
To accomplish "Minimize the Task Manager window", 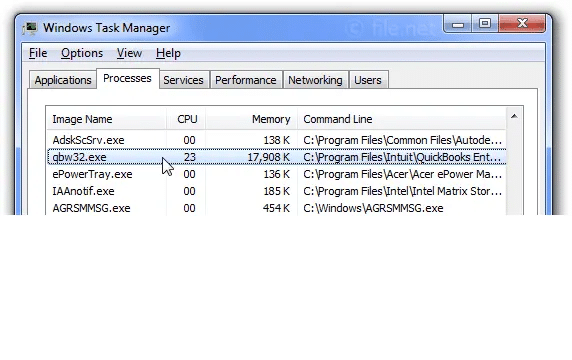I will (x=458, y=24).
